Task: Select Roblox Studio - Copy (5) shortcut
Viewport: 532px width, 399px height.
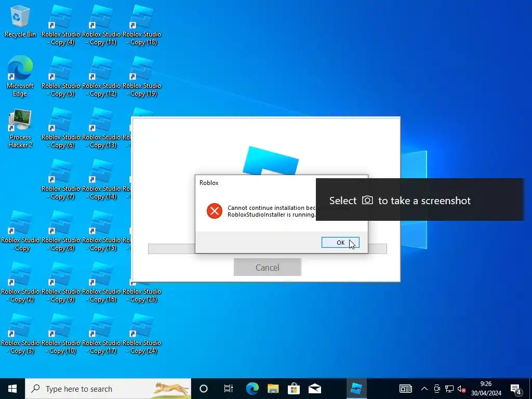Action: 61,77
